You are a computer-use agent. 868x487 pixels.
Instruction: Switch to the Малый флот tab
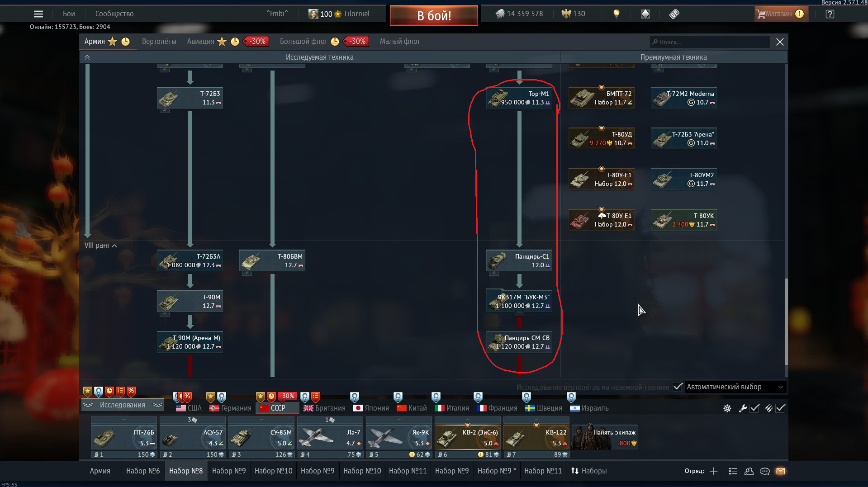[x=400, y=42]
